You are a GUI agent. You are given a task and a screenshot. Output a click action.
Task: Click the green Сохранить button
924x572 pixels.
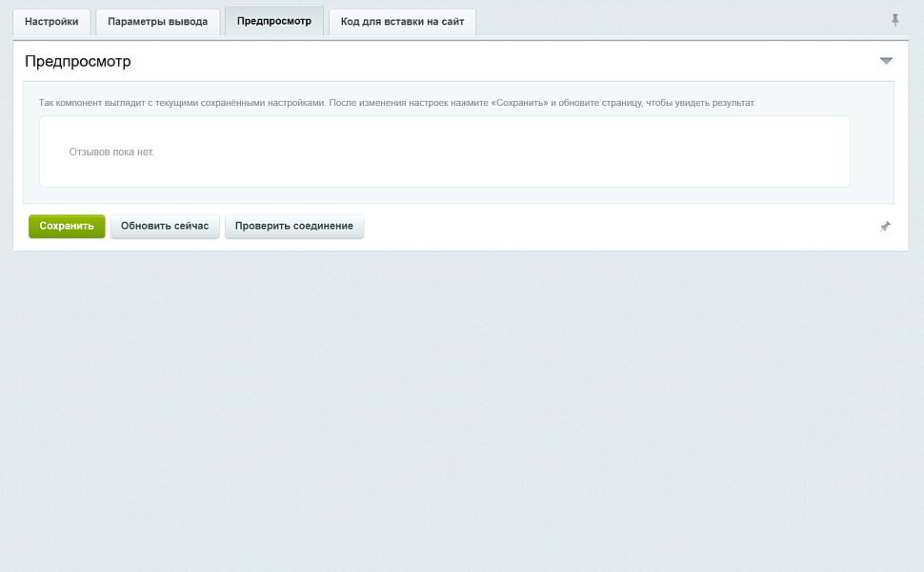click(x=67, y=227)
